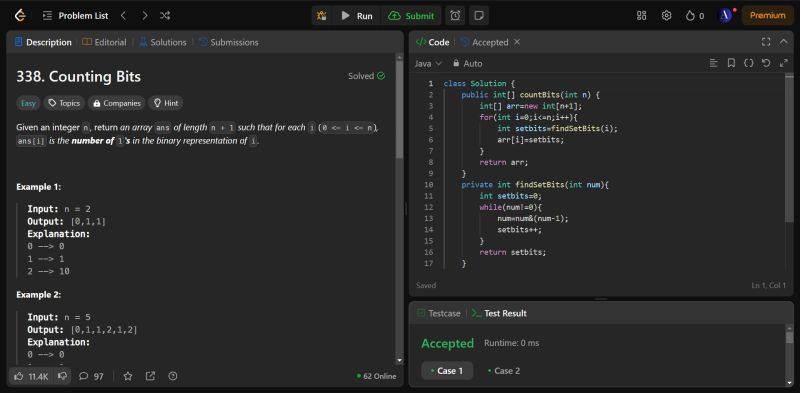Click the streak flame counter
The width and height of the screenshot is (800, 393).
tap(695, 16)
